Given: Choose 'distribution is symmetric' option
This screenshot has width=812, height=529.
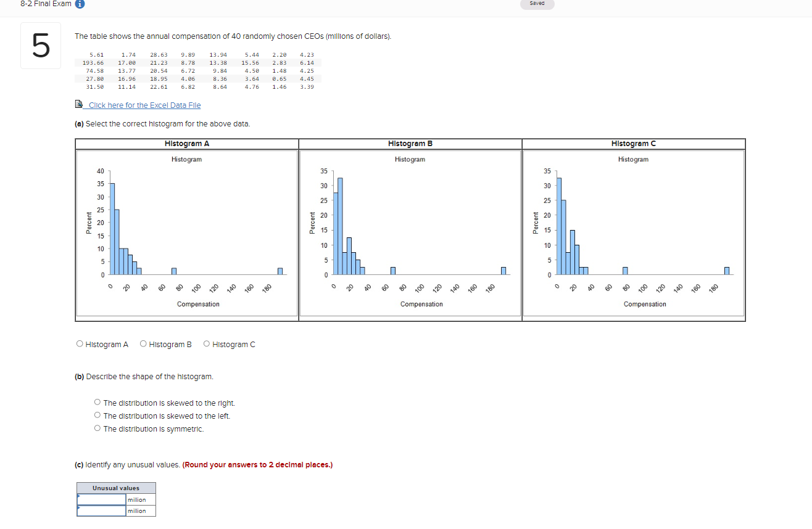Looking at the screenshot, I should [97, 429].
